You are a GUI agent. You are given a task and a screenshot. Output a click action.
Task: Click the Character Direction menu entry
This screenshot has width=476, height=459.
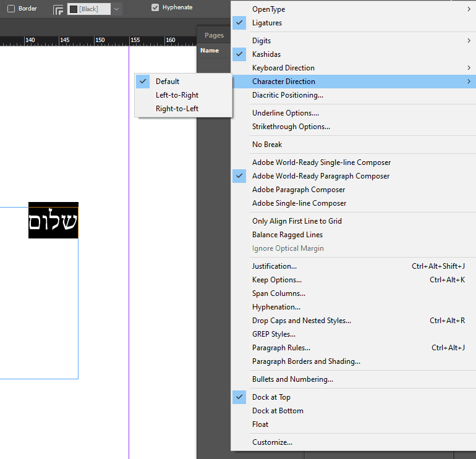354,82
